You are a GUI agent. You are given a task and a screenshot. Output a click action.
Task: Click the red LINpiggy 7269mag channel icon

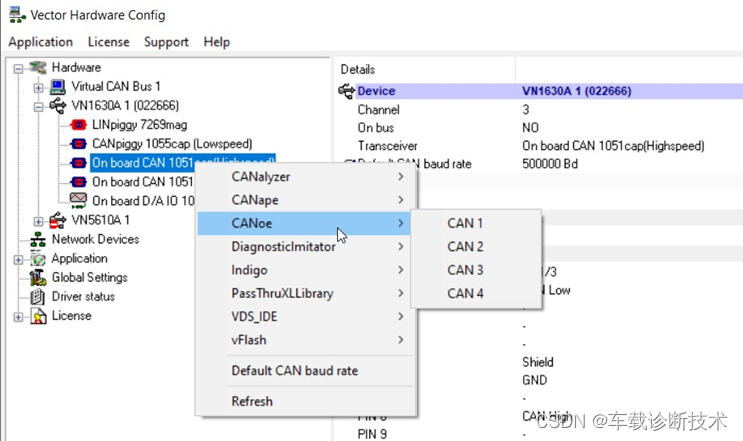79,125
